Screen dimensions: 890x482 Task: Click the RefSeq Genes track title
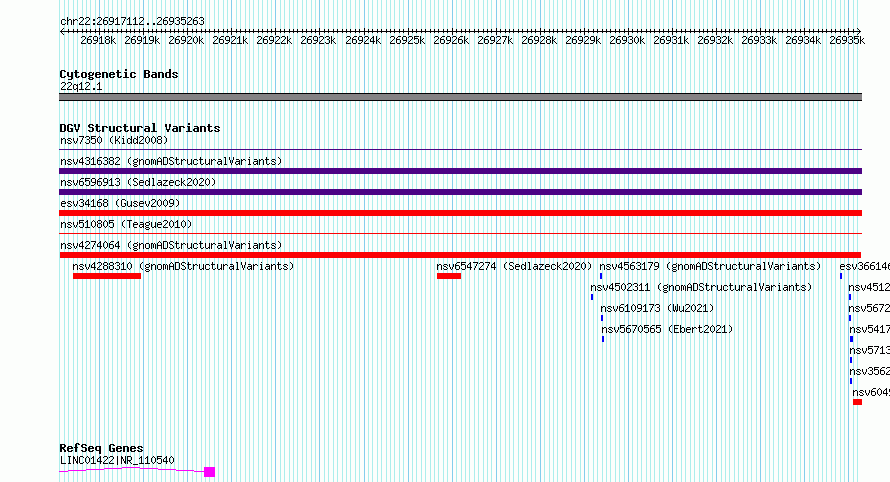tap(102, 448)
